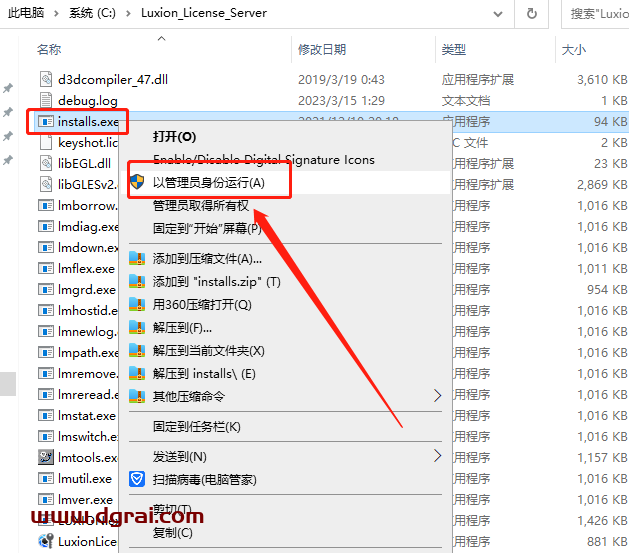Click the keyshot.lic file icon
Screen dimensions: 629x553
(46, 142)
